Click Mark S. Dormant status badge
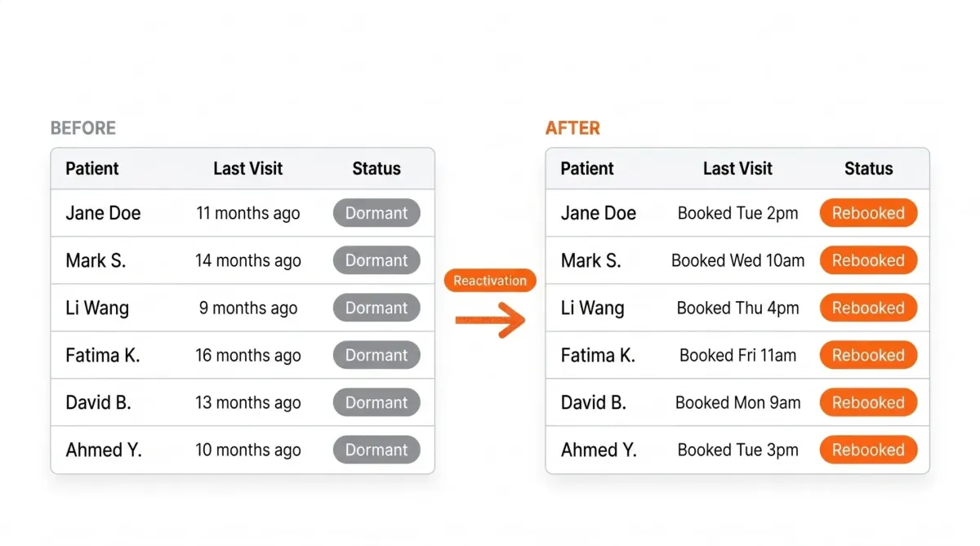 click(x=376, y=260)
